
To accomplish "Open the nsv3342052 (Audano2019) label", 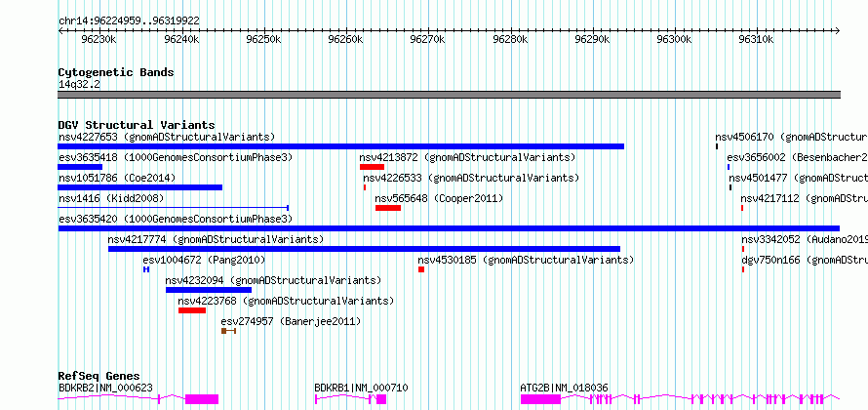I will click(805, 239).
